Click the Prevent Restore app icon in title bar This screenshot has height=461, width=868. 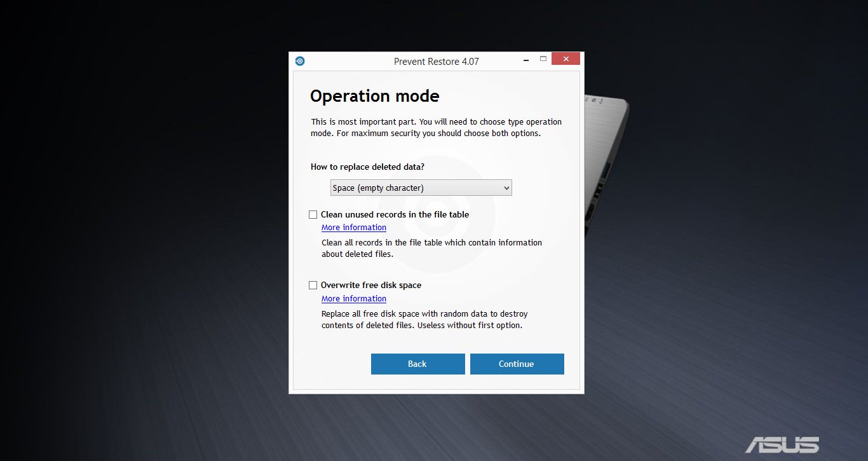(x=300, y=61)
